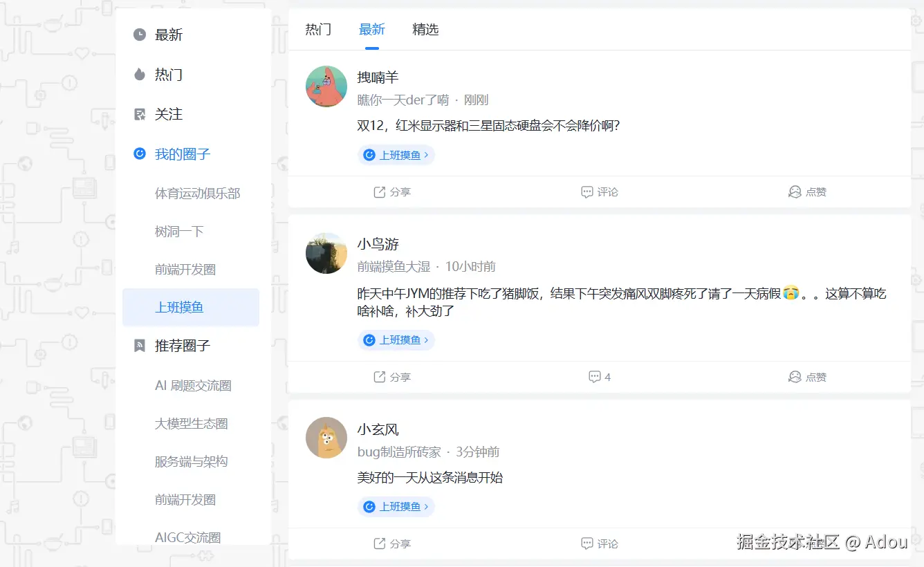
Task: Click the 推荐圈子 sidebar icon
Action: click(x=139, y=345)
